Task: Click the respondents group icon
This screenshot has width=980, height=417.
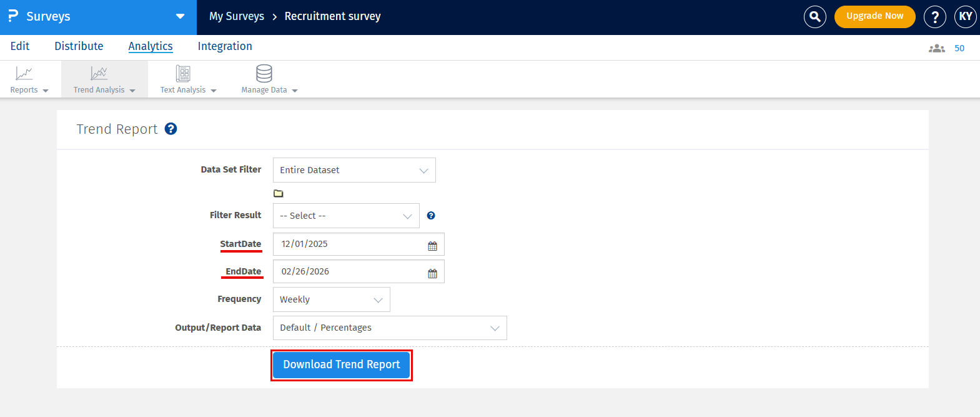Action: pyautogui.click(x=936, y=48)
